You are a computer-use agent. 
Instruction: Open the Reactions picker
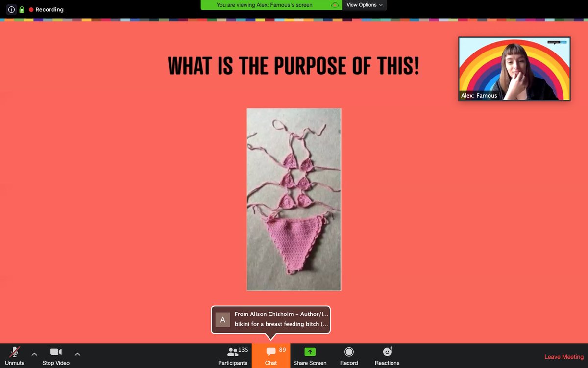pos(387,356)
